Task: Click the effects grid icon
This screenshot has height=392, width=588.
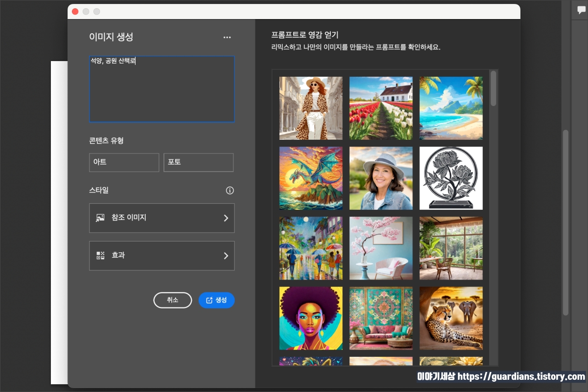Action: (x=100, y=255)
